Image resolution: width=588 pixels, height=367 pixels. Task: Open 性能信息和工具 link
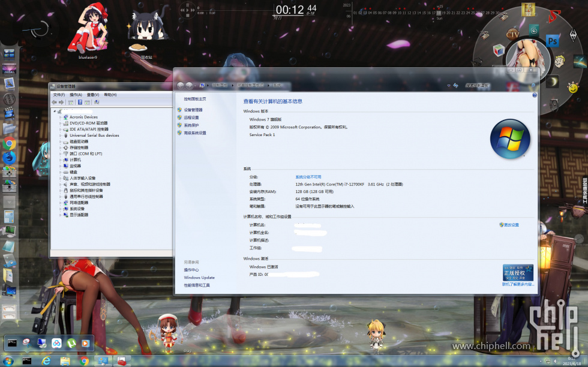point(197,285)
